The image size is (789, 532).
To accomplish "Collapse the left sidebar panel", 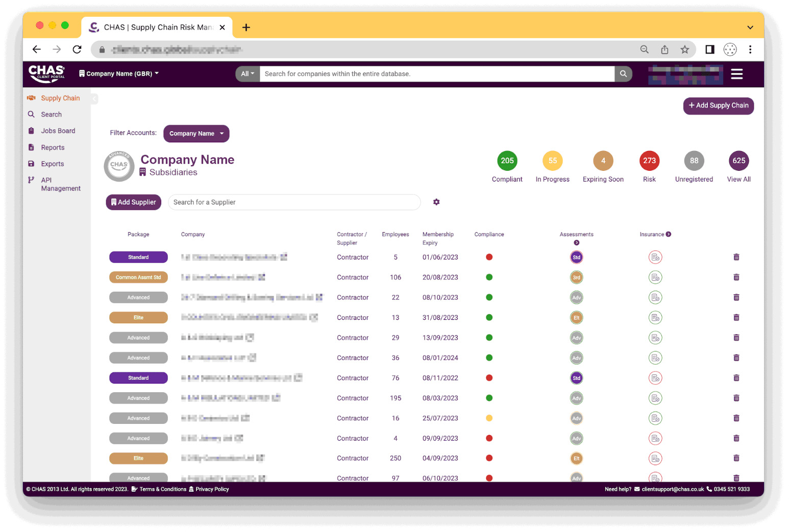I will (94, 98).
